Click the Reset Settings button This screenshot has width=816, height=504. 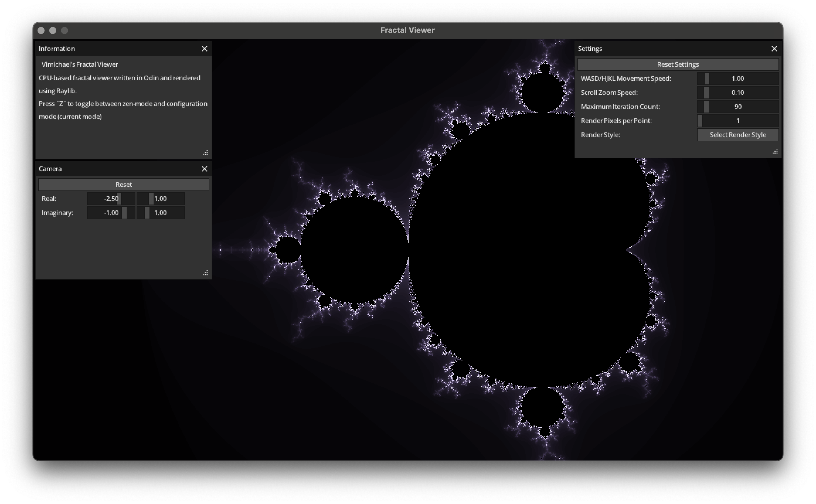click(x=678, y=64)
